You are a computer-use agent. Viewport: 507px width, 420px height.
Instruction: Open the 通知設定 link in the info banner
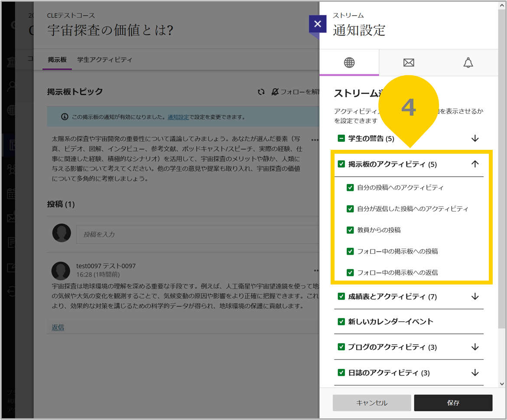tap(178, 117)
